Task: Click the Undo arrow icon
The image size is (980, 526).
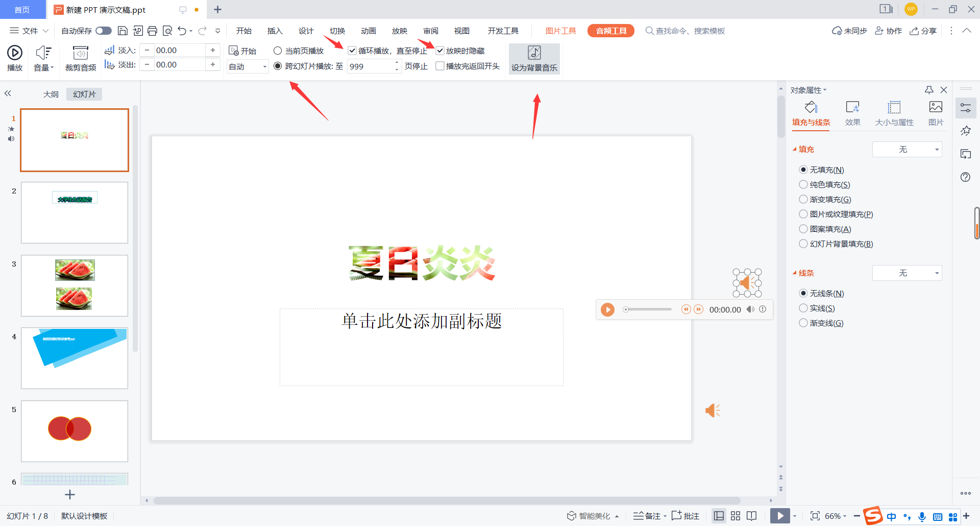Action: tap(182, 31)
